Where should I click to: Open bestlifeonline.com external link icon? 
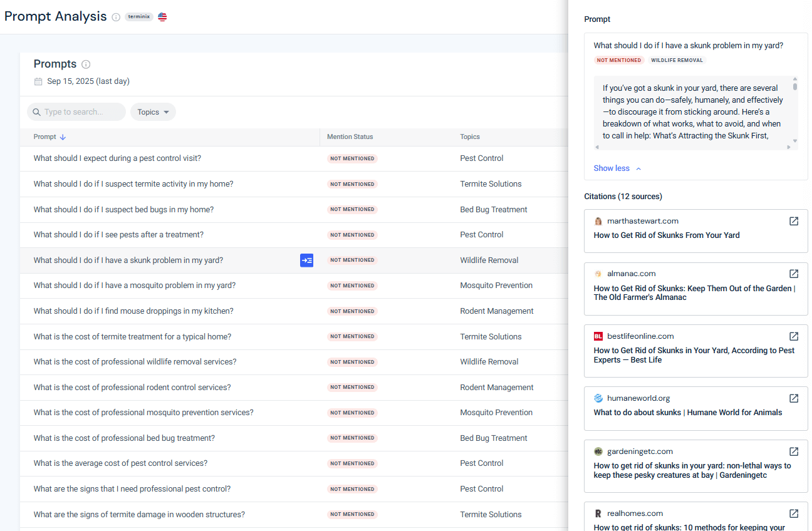[794, 336]
